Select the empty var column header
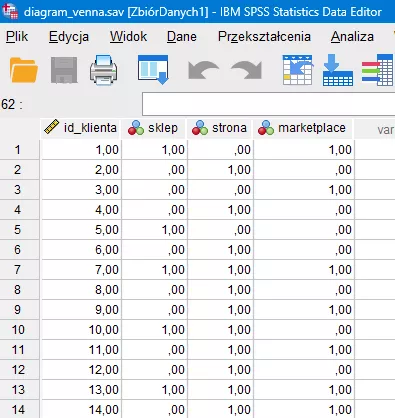Screen dimensions: 395x418 click(x=375, y=129)
